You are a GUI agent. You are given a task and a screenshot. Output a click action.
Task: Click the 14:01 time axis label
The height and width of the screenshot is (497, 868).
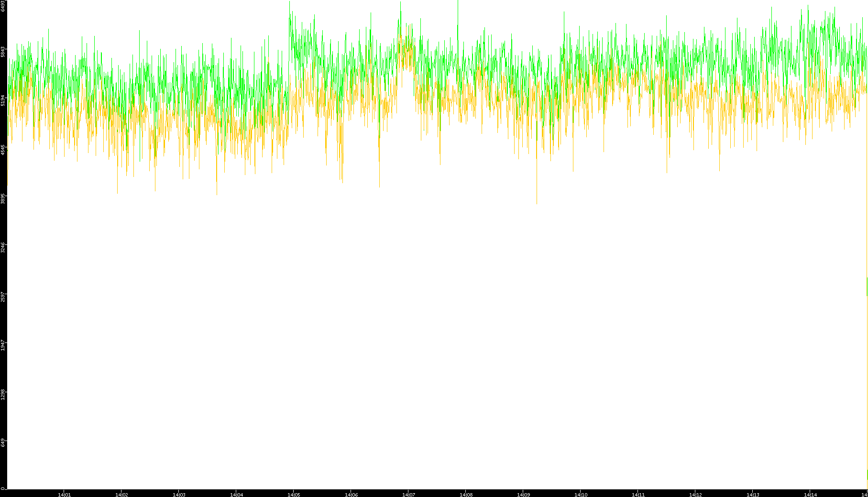[x=64, y=495]
